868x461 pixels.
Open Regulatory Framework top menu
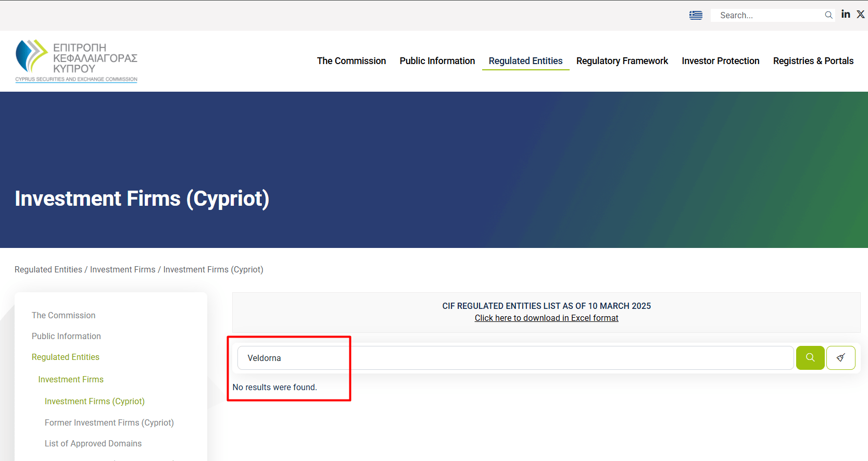[622, 61]
